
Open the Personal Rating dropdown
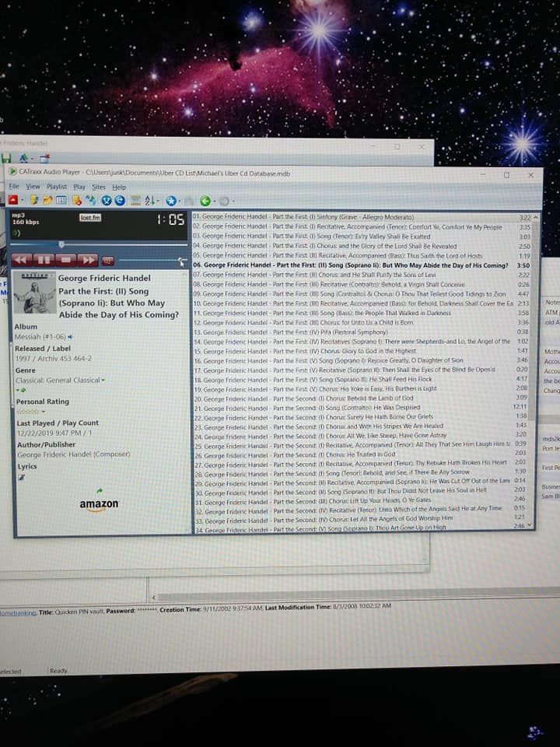(43, 412)
